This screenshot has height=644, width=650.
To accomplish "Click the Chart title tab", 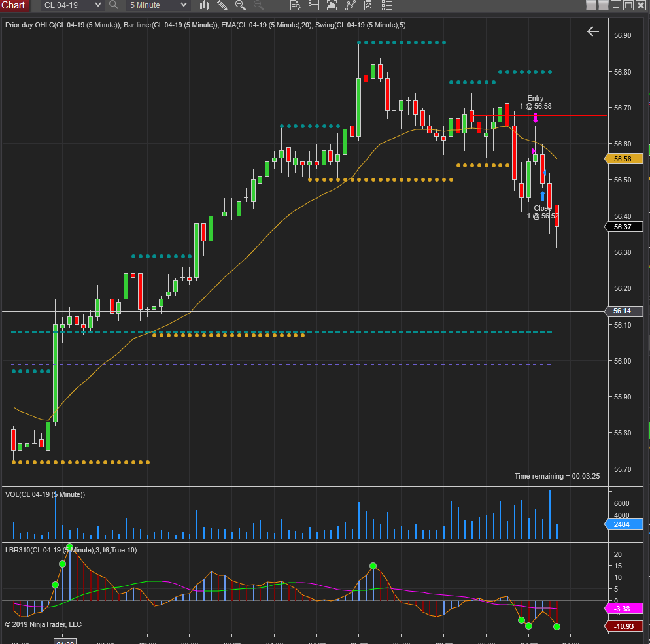I will 14,5.
